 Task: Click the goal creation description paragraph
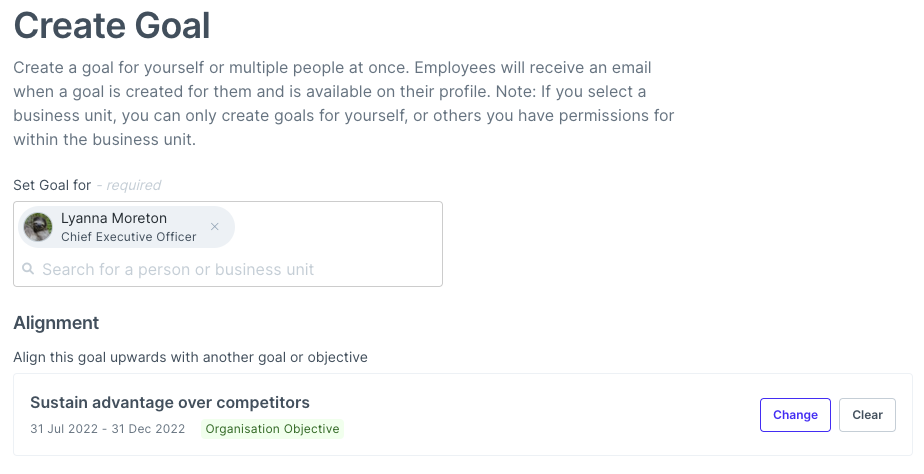[x=344, y=104]
